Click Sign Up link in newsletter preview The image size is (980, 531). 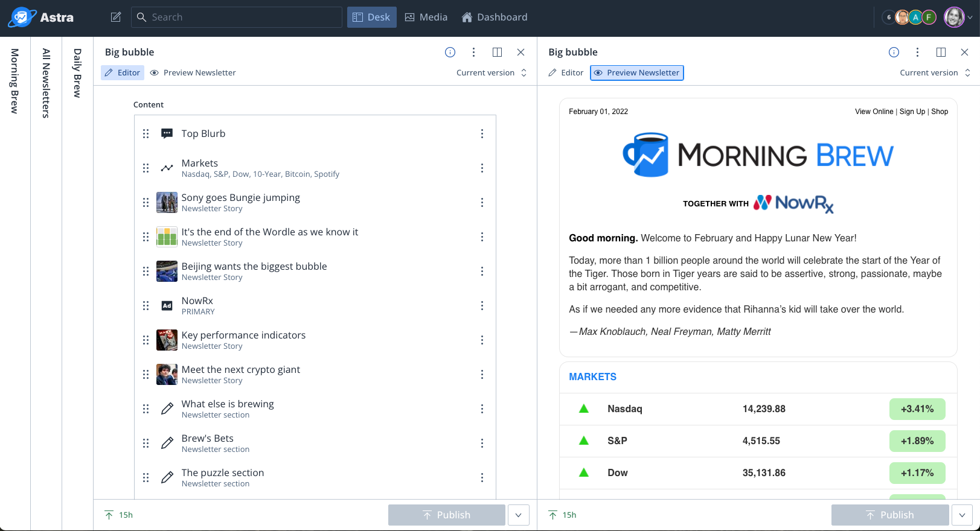[x=912, y=112]
